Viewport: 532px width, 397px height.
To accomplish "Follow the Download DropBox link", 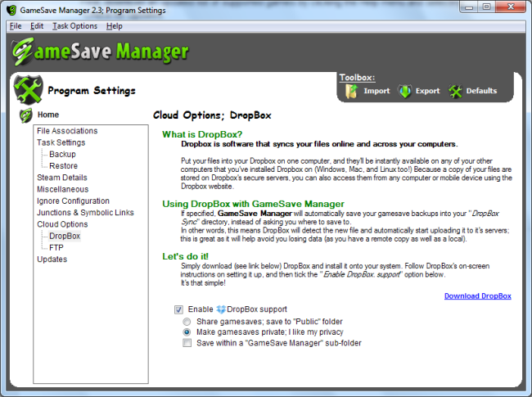I will click(478, 295).
